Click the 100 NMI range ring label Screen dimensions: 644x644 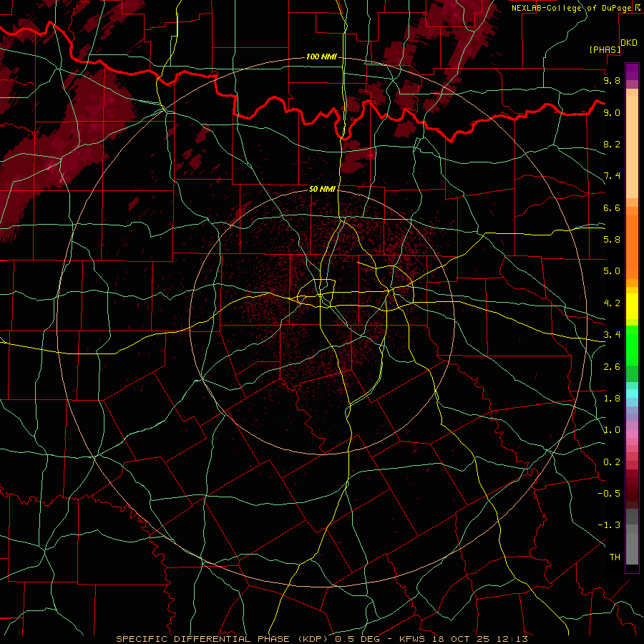321,57
